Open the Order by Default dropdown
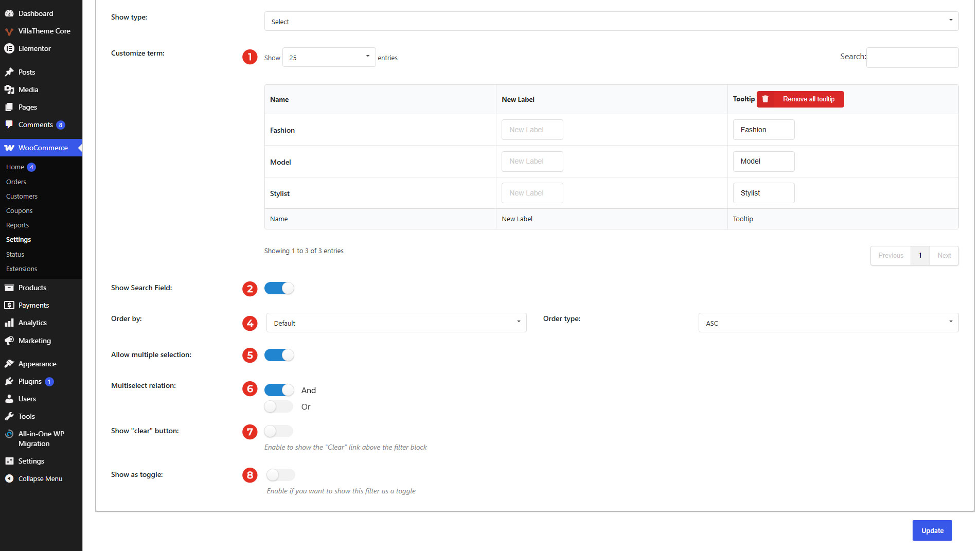 tap(396, 323)
